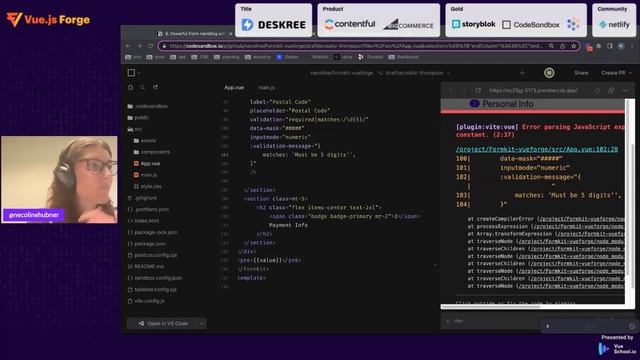Open README.md in the file tree
The image size is (640, 360).
pos(146,266)
